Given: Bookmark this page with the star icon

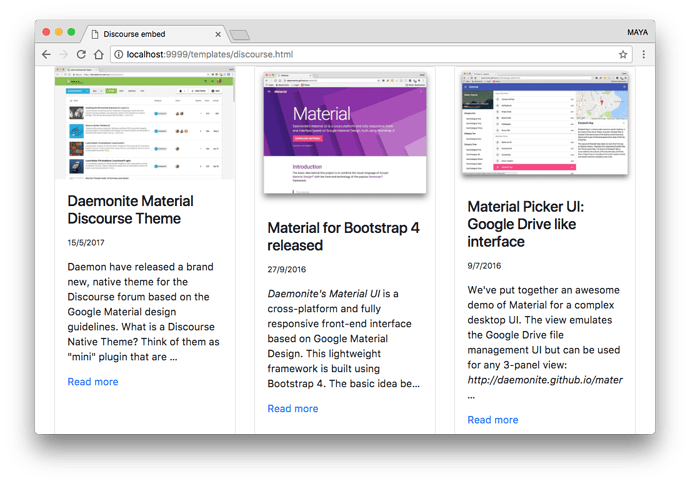Looking at the screenshot, I should click(623, 54).
